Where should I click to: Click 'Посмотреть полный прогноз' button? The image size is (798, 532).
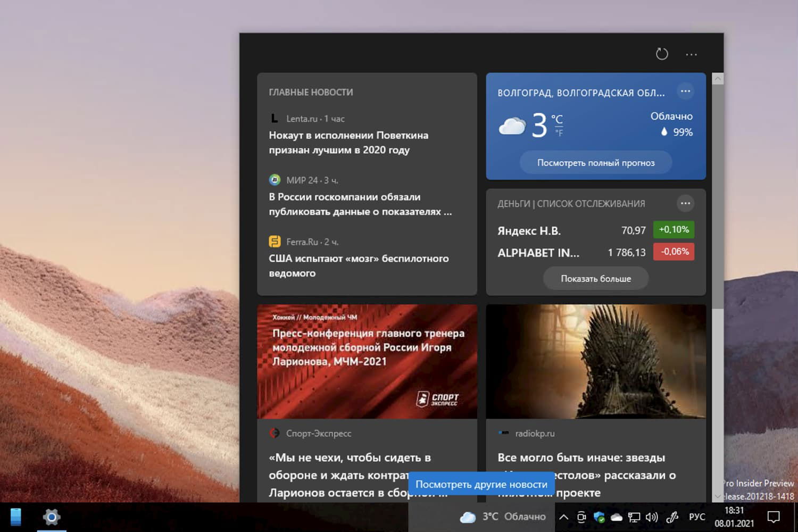click(x=595, y=163)
